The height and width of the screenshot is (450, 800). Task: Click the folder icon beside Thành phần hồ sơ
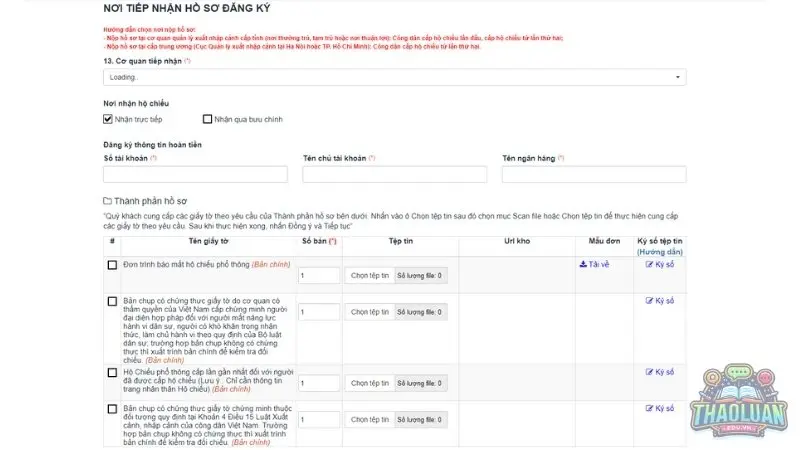click(x=108, y=201)
